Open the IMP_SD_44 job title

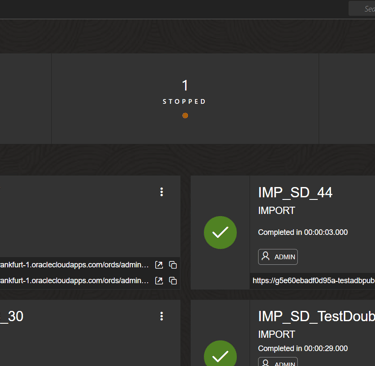pos(295,193)
